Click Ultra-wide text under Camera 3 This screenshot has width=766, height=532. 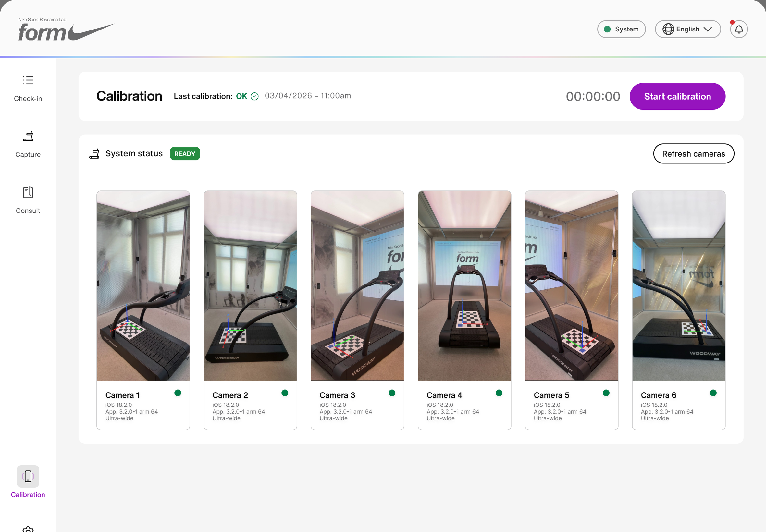(x=333, y=418)
